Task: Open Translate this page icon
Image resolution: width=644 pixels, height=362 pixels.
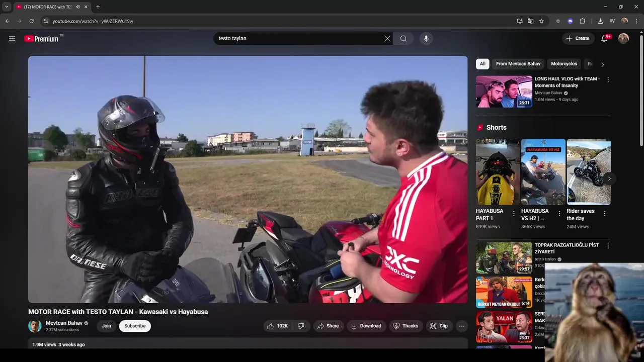Action: 530,21
